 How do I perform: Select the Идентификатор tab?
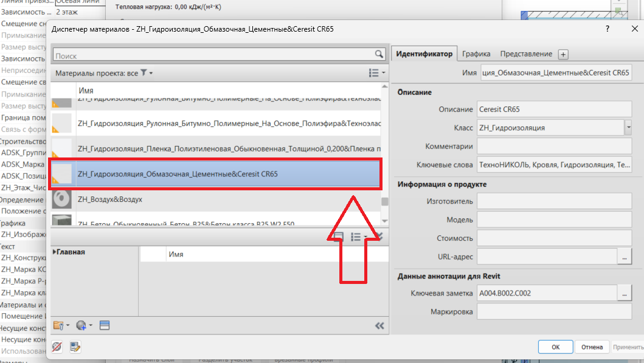click(x=424, y=54)
